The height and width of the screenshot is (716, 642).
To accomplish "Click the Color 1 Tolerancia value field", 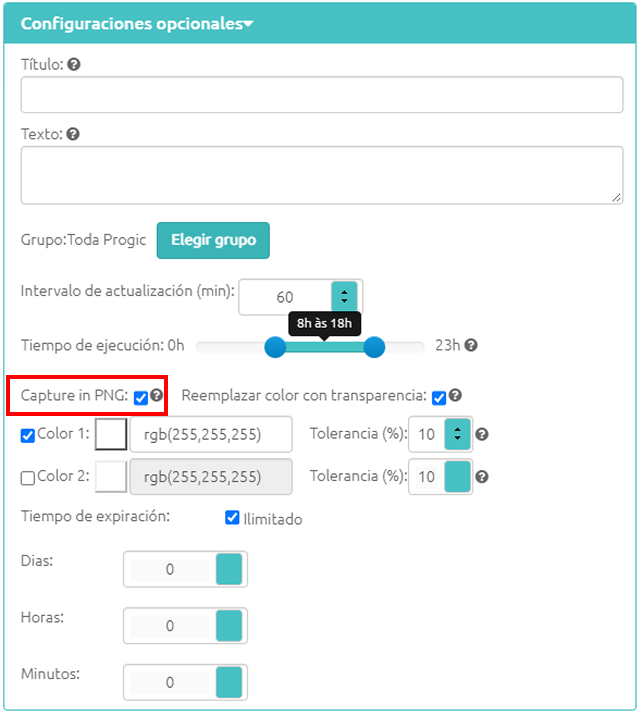I will [427, 434].
